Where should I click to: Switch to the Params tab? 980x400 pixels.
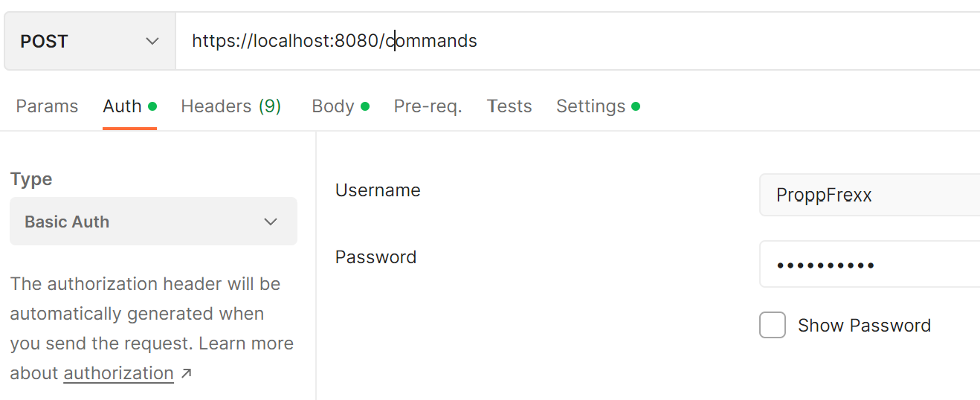[x=47, y=106]
